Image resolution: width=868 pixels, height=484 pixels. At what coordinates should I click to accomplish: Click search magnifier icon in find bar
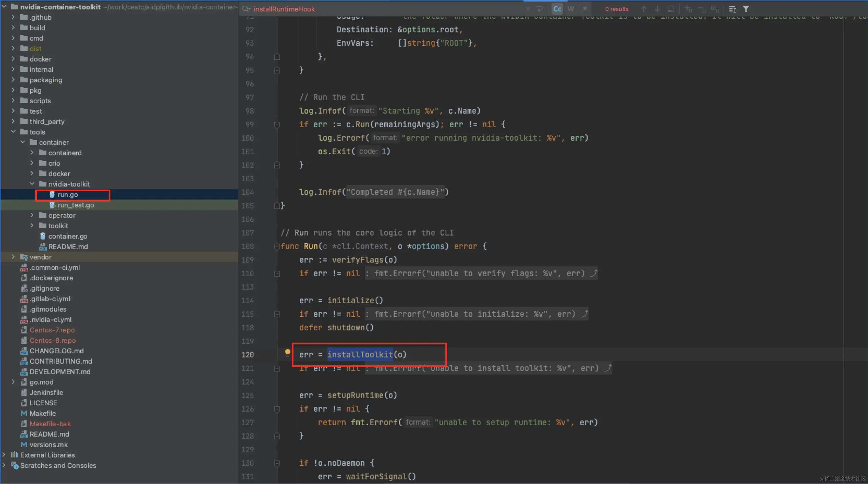pyautogui.click(x=246, y=9)
